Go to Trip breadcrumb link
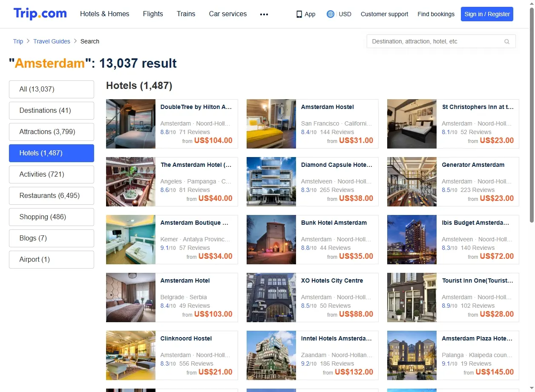The height and width of the screenshot is (392, 535). coord(18,41)
